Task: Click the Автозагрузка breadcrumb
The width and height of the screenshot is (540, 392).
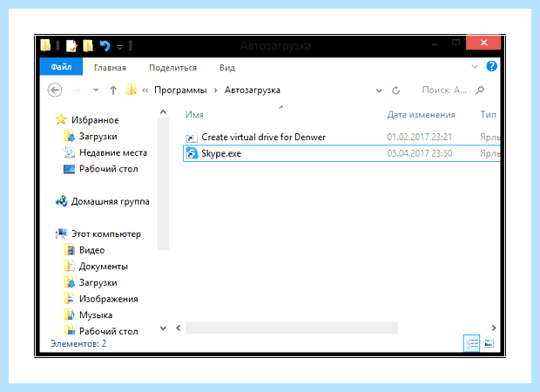Action: (x=253, y=91)
